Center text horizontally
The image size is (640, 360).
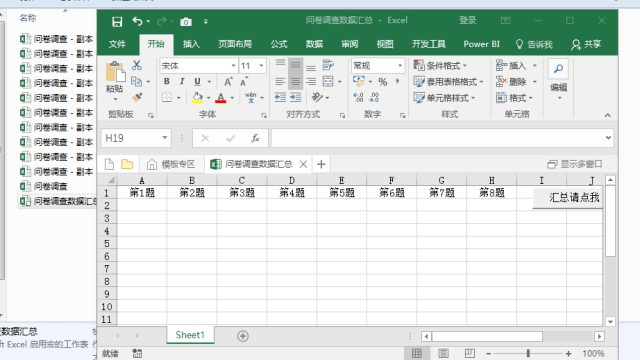tap(296, 82)
